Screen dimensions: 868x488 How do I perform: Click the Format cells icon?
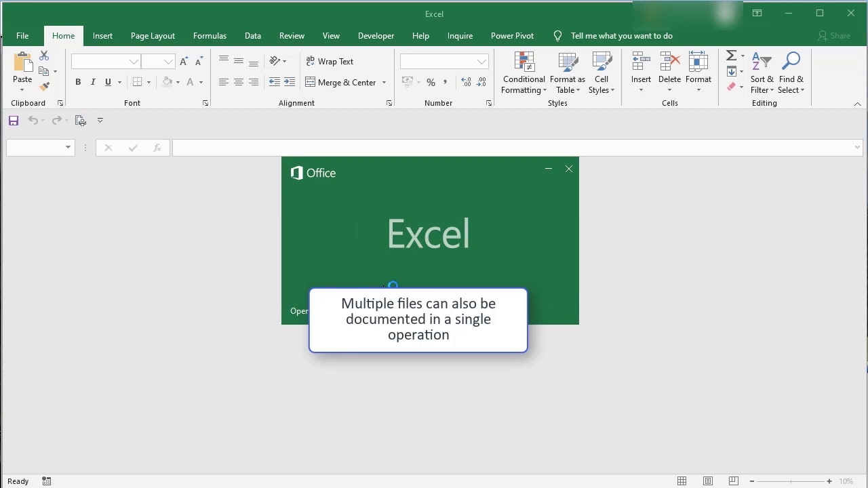pyautogui.click(x=698, y=62)
